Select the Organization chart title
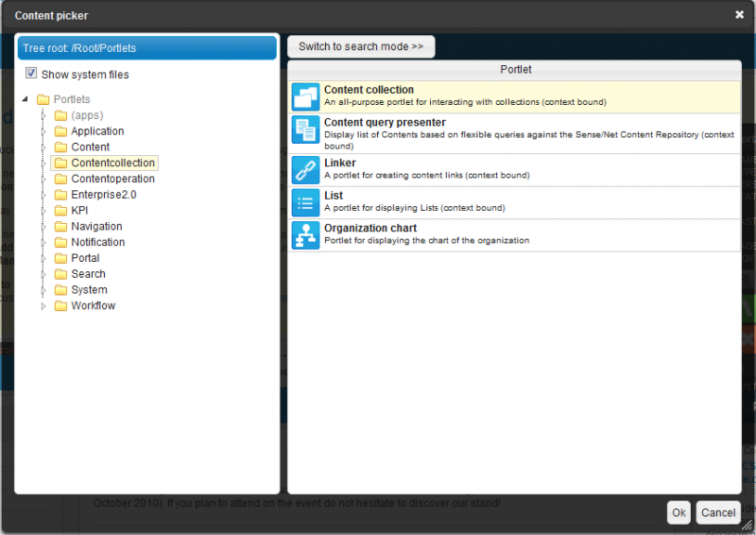Screen dimensions: 756x535 (370, 228)
